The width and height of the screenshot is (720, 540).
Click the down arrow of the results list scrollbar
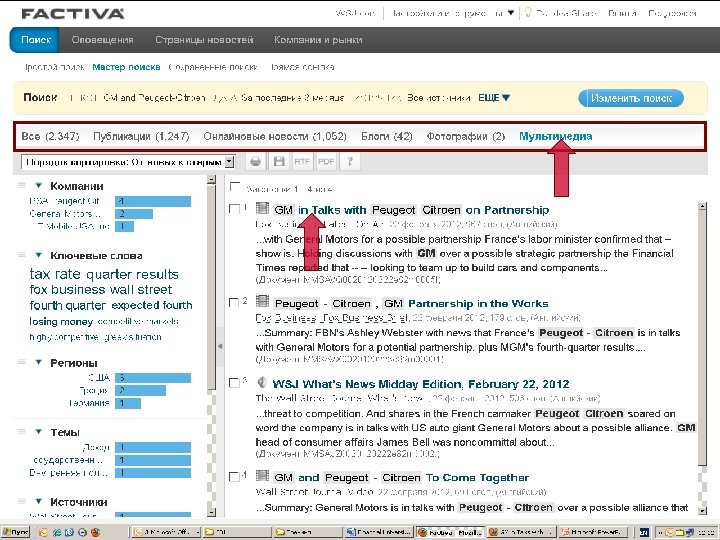click(x=702, y=510)
